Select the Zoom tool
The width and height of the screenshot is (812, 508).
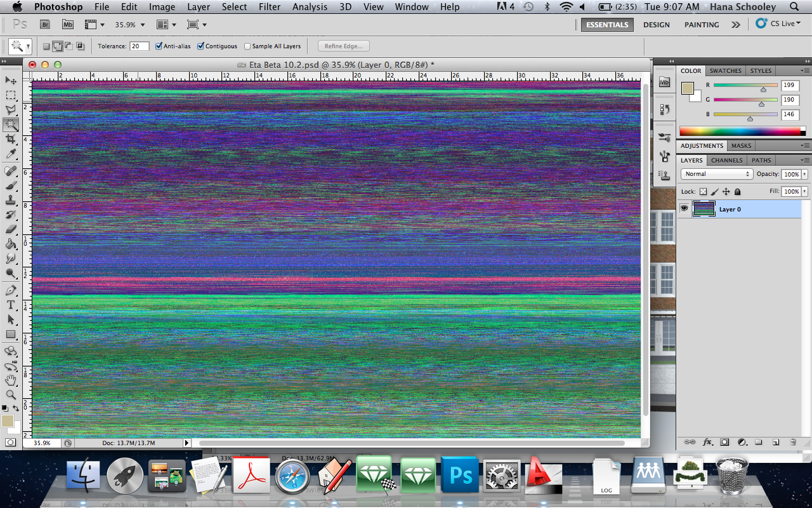[x=11, y=395]
